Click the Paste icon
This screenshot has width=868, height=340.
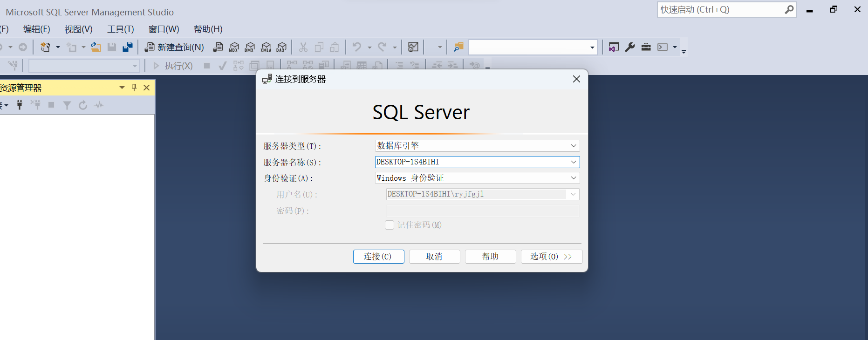point(335,47)
